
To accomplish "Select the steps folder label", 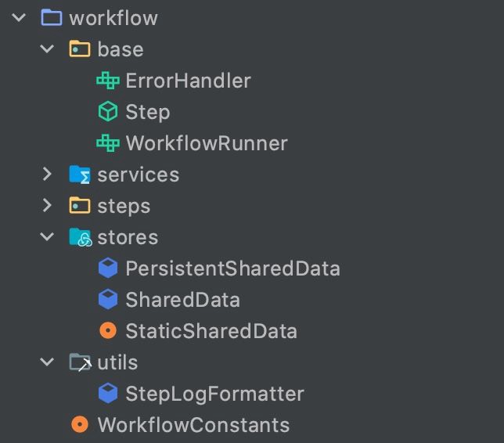I will (124, 207).
